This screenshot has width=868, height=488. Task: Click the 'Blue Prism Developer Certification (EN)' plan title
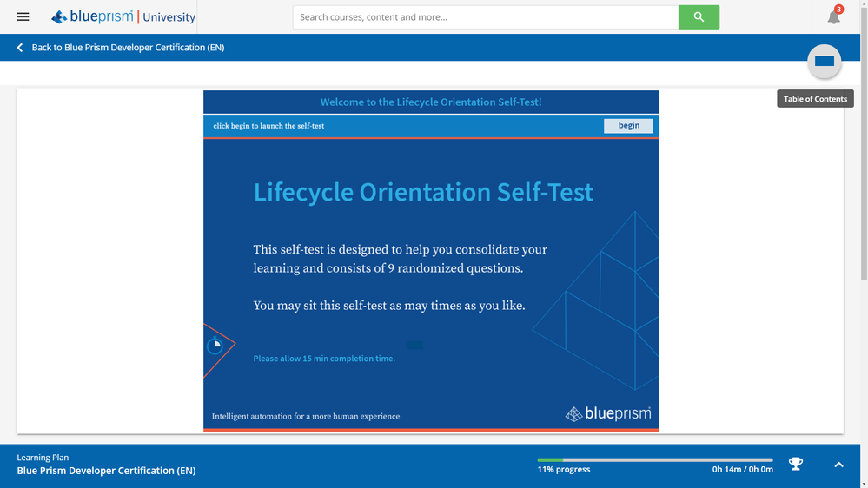[x=106, y=471]
